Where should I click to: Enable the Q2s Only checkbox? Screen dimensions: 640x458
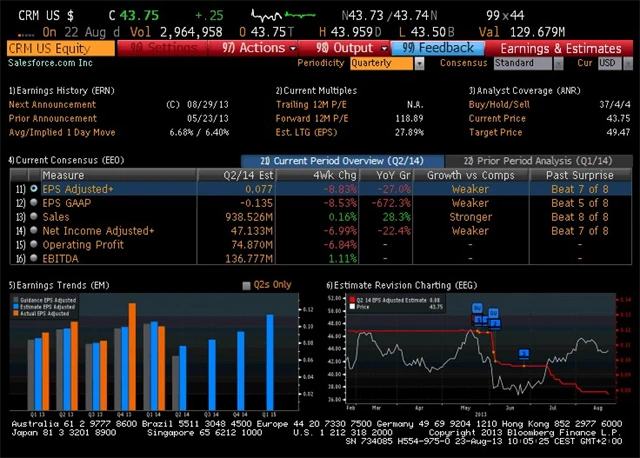(x=247, y=285)
